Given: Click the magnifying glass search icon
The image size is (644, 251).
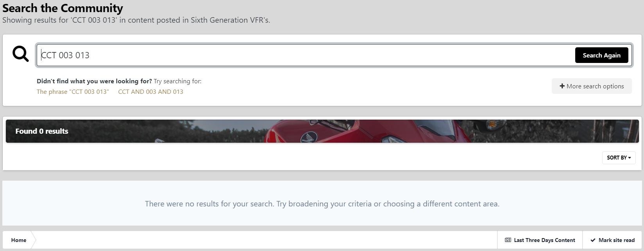Looking at the screenshot, I should coord(21,54).
